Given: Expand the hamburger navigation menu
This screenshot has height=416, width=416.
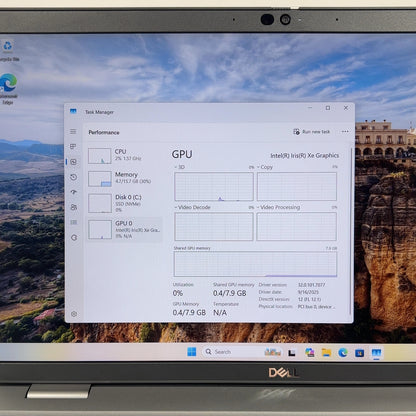Looking at the screenshot, I should 73,132.
